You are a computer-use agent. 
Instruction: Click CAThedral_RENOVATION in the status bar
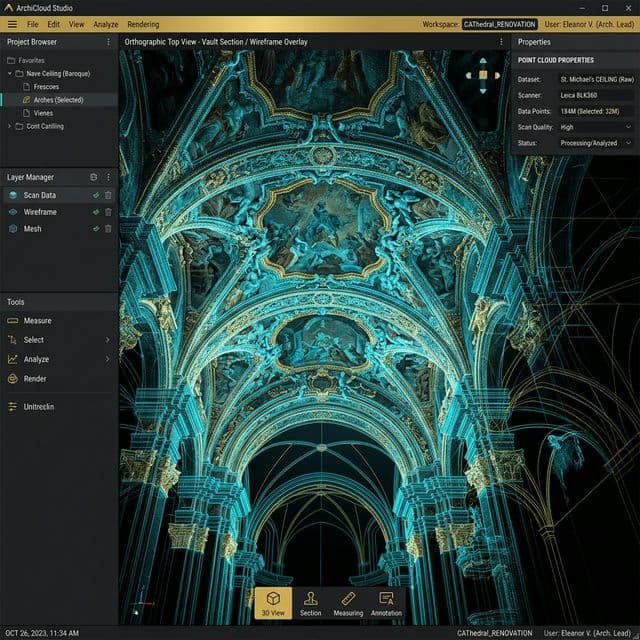coord(494,633)
